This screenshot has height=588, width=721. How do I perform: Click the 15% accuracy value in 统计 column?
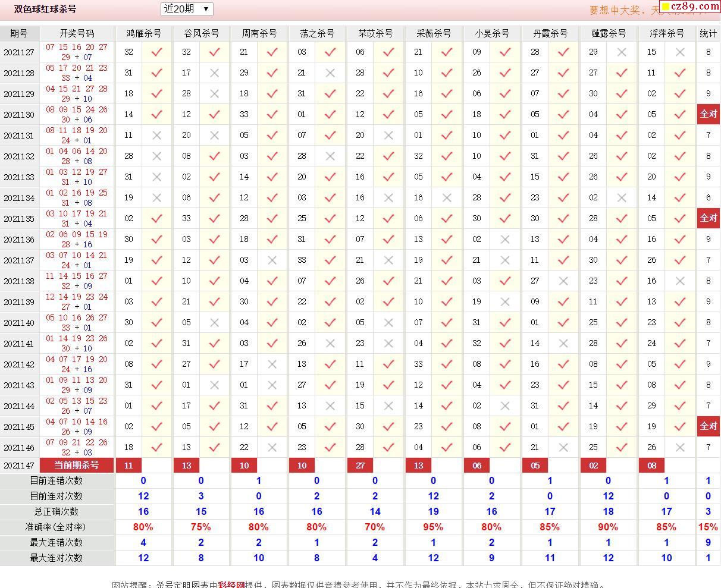[708, 527]
